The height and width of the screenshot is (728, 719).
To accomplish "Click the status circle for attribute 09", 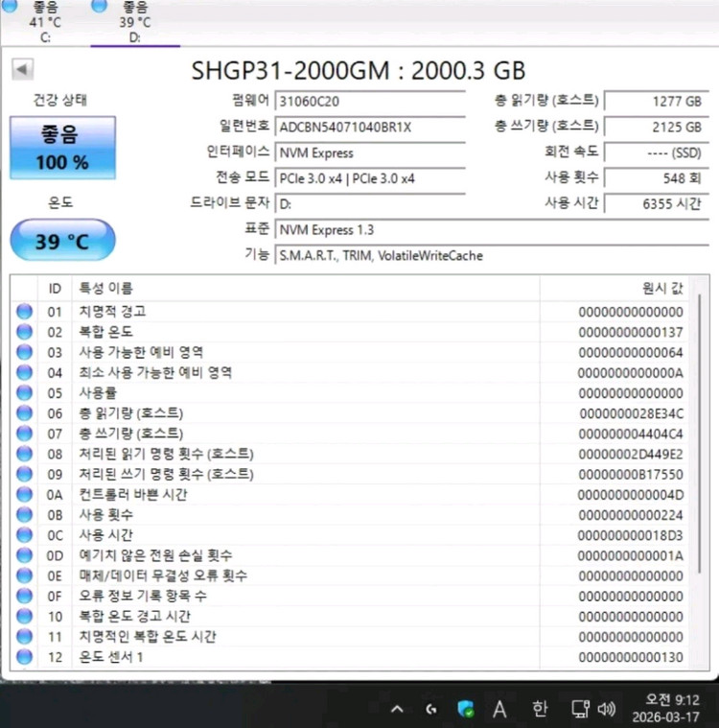I will [24, 475].
